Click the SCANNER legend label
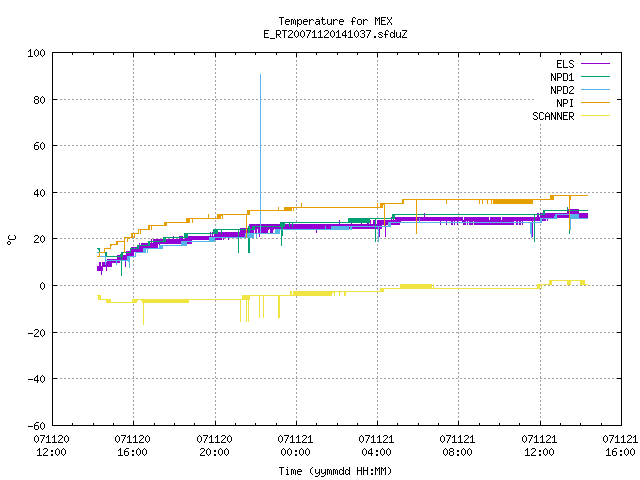The image size is (640, 480). [x=553, y=116]
